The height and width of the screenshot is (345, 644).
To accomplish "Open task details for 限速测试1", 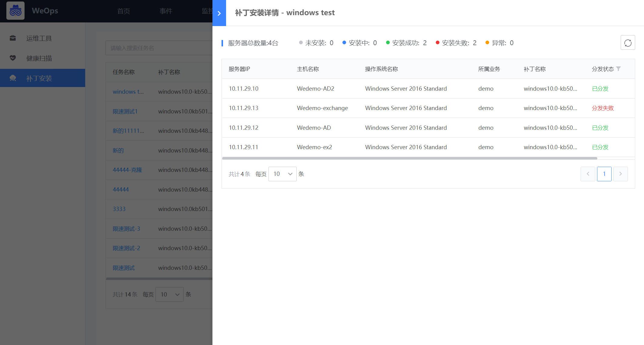I will coord(125,111).
